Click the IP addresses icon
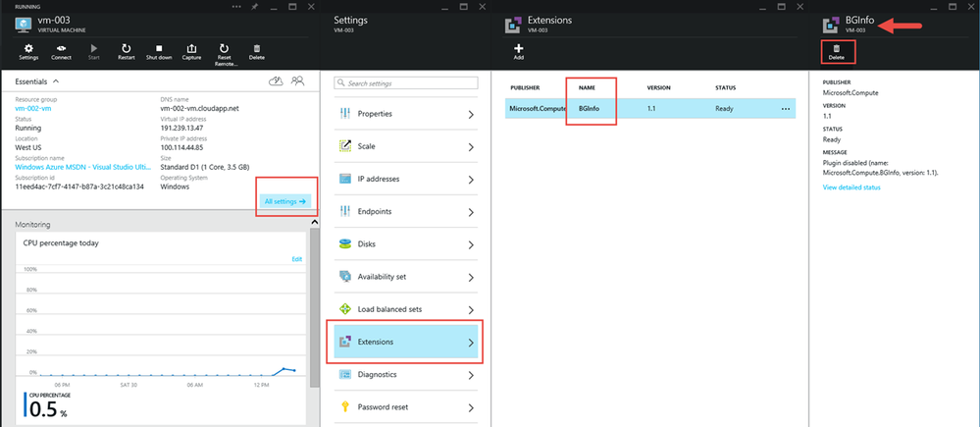980x427 pixels. point(345,179)
